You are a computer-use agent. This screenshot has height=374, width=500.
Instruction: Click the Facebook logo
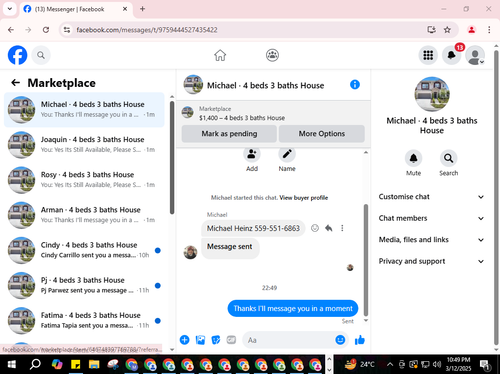point(17,55)
